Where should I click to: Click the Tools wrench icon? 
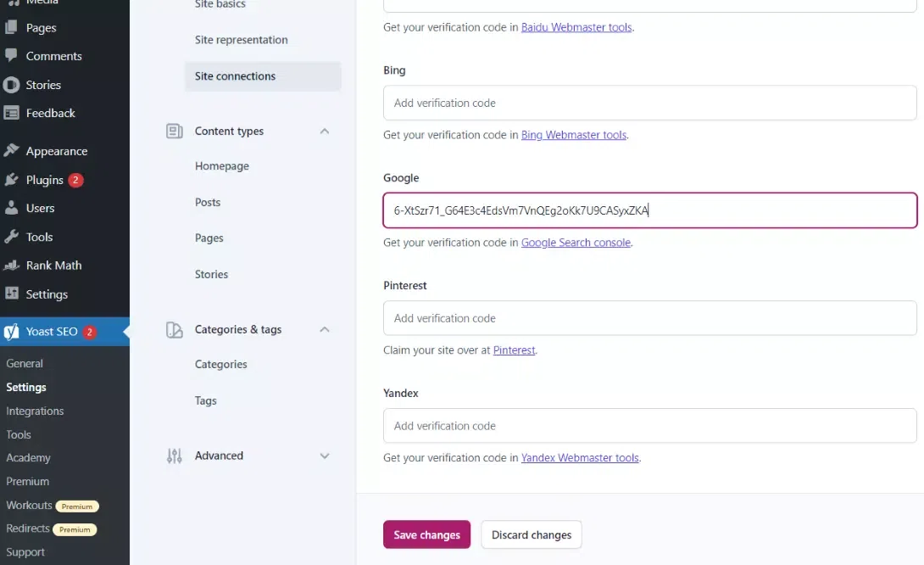(11, 237)
